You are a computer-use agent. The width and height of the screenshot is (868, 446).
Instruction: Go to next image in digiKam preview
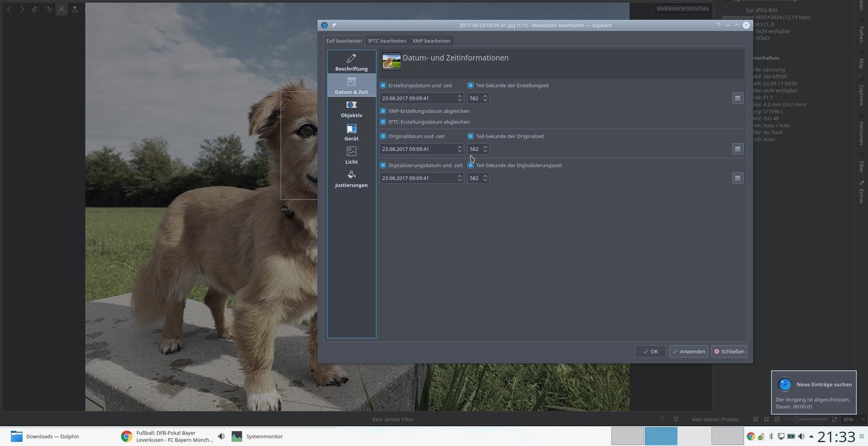22,9
